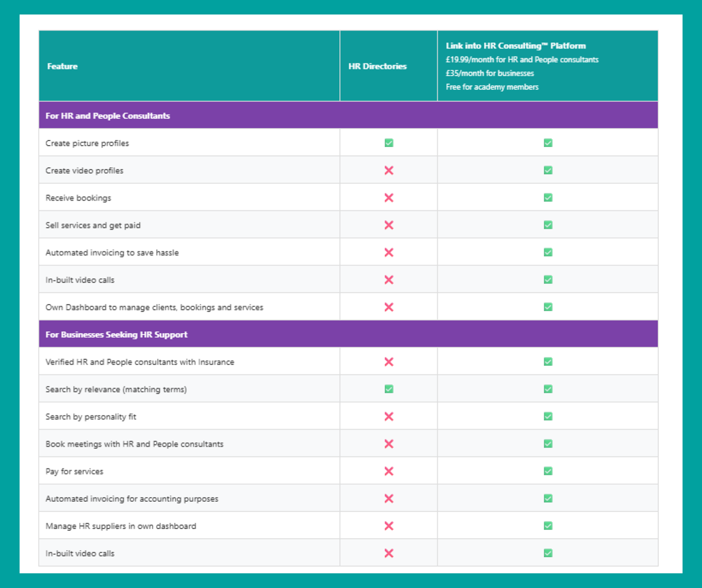702x588 pixels.
Task: Click the £35/month for businesses line
Action: 490,73
